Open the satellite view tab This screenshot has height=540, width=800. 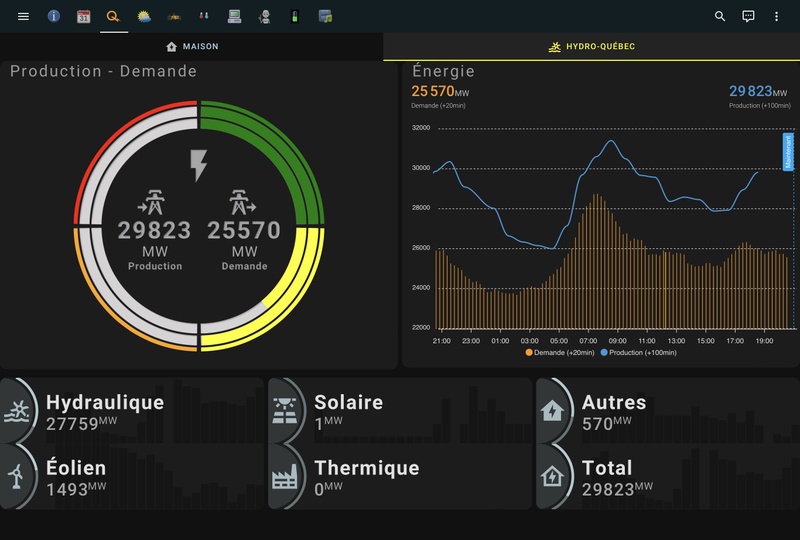(x=174, y=17)
